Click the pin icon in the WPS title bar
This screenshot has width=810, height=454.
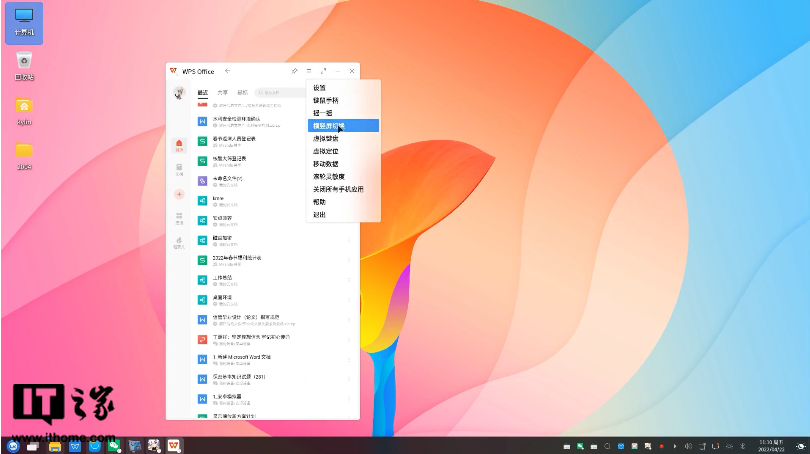(x=294, y=71)
